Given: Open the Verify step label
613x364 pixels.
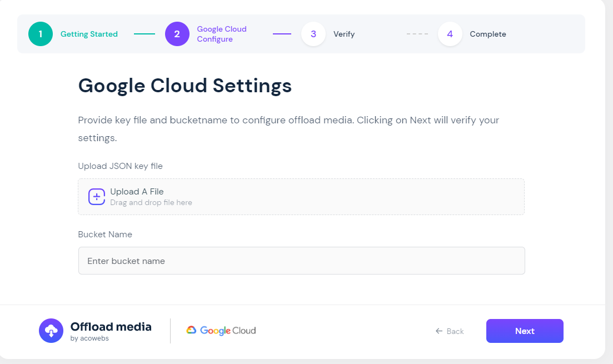Looking at the screenshot, I should [x=344, y=34].
